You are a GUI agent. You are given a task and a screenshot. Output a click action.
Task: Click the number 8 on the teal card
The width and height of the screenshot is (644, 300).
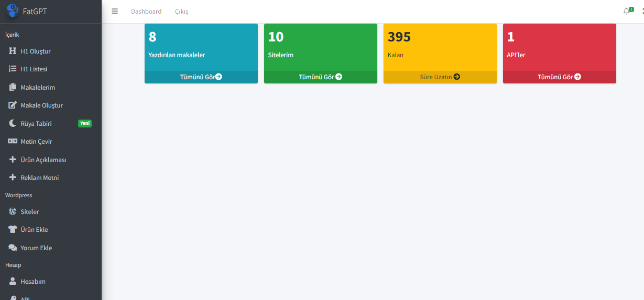152,37
